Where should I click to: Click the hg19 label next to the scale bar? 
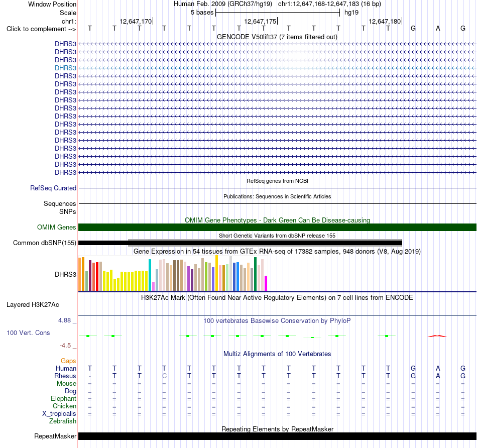(x=351, y=13)
